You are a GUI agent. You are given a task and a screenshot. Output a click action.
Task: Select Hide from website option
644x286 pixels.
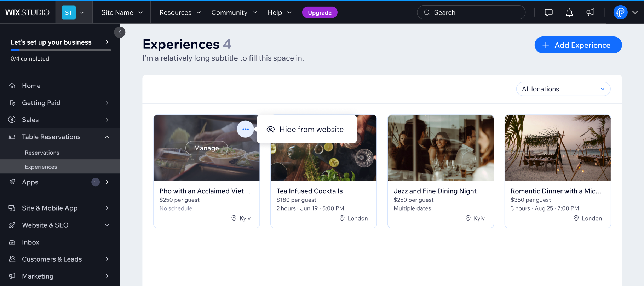(x=306, y=129)
